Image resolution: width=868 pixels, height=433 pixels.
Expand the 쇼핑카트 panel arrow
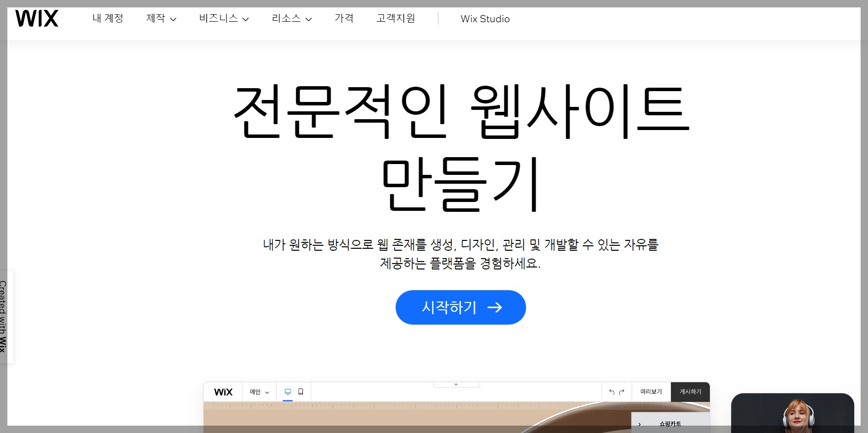coord(639,424)
